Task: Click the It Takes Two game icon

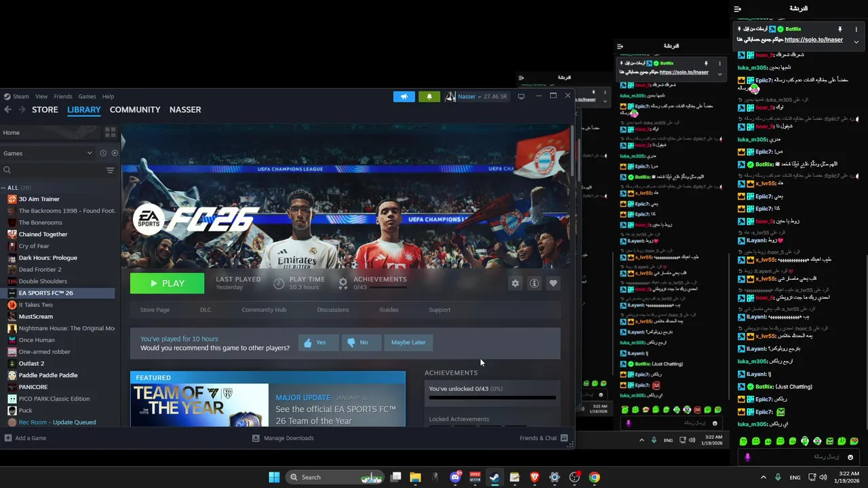Action: [x=12, y=305]
